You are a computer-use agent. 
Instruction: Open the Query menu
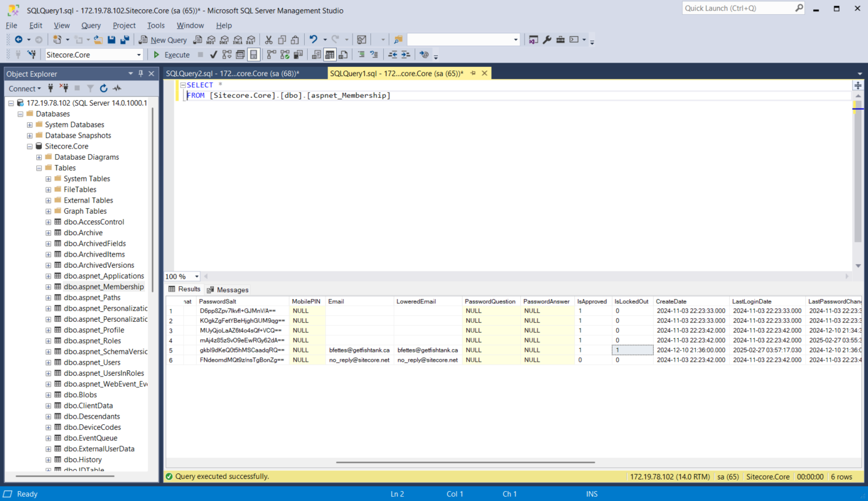[91, 25]
